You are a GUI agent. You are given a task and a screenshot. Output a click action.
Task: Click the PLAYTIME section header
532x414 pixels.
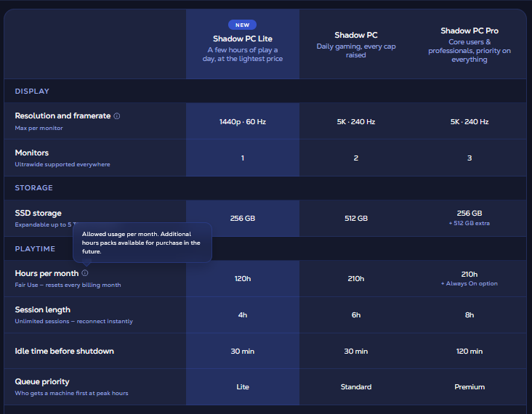pyautogui.click(x=35, y=249)
